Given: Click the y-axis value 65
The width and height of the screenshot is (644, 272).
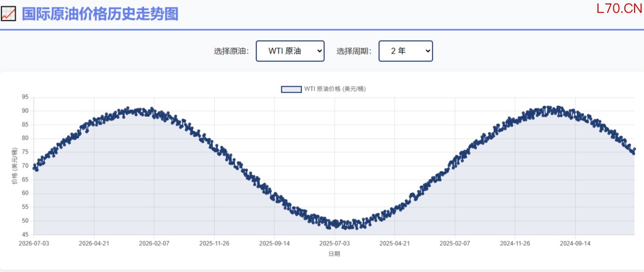Looking at the screenshot, I should tap(25, 179).
